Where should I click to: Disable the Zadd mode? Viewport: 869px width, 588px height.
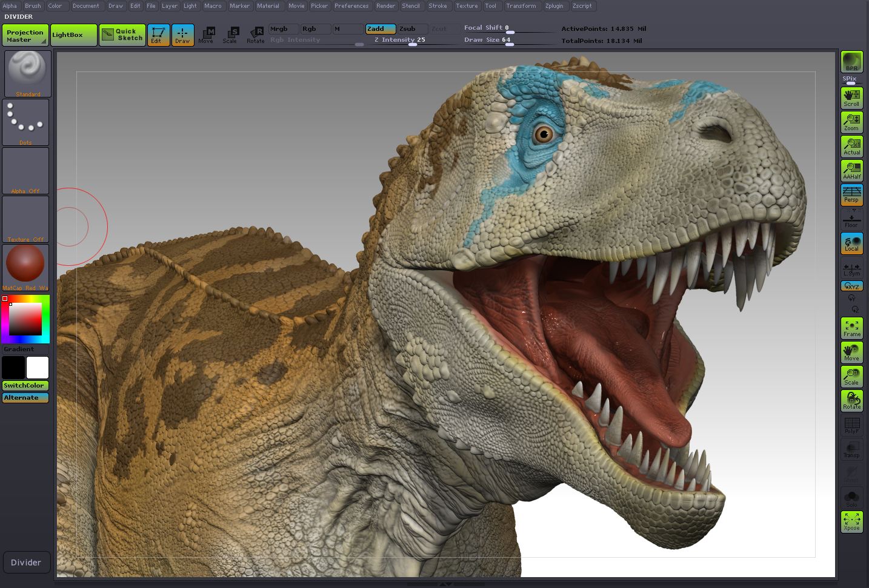pyautogui.click(x=381, y=29)
